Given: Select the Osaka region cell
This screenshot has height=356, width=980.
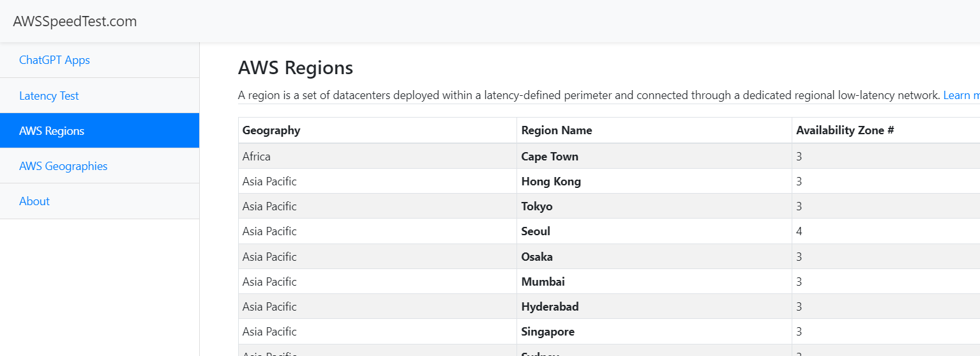Looking at the screenshot, I should 537,257.
